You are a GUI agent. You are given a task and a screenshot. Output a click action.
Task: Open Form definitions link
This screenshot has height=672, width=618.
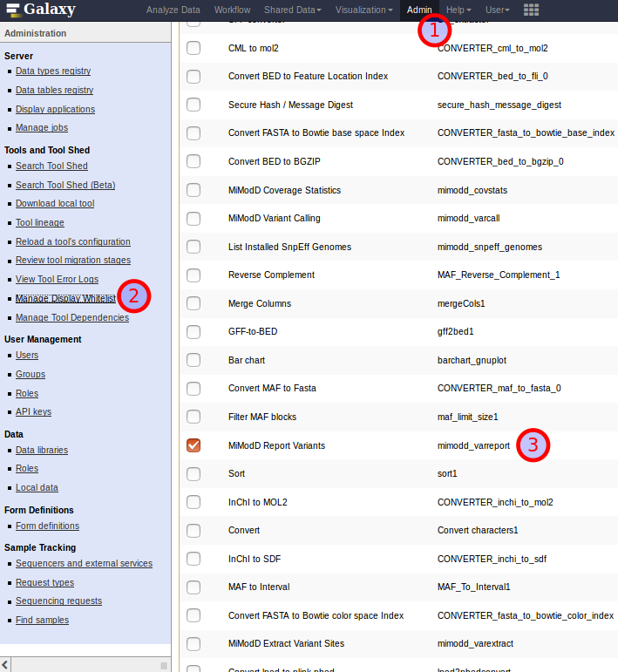click(x=48, y=526)
